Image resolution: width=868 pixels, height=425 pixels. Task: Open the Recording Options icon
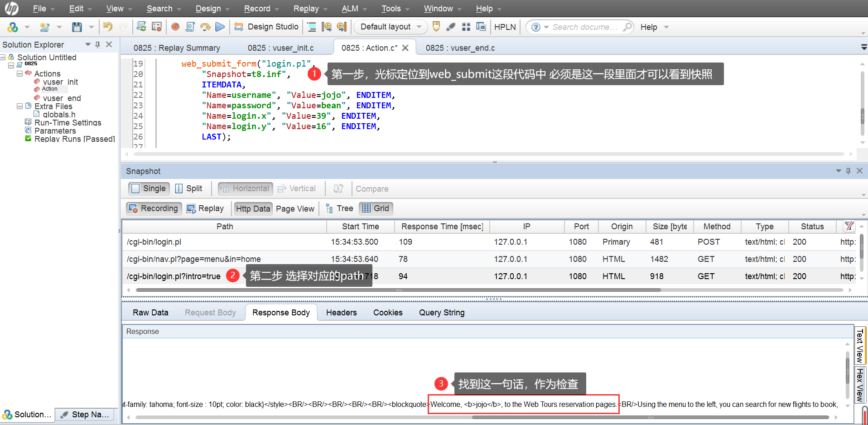click(157, 27)
